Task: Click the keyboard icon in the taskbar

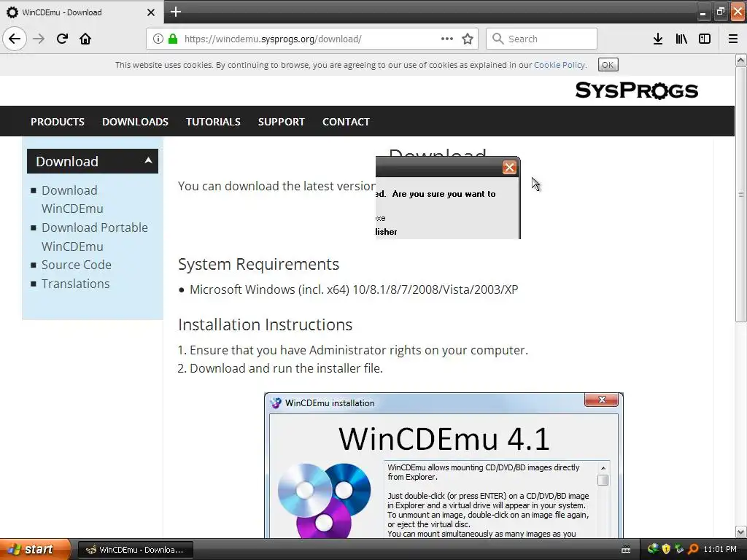Action: pyautogui.click(x=626, y=550)
